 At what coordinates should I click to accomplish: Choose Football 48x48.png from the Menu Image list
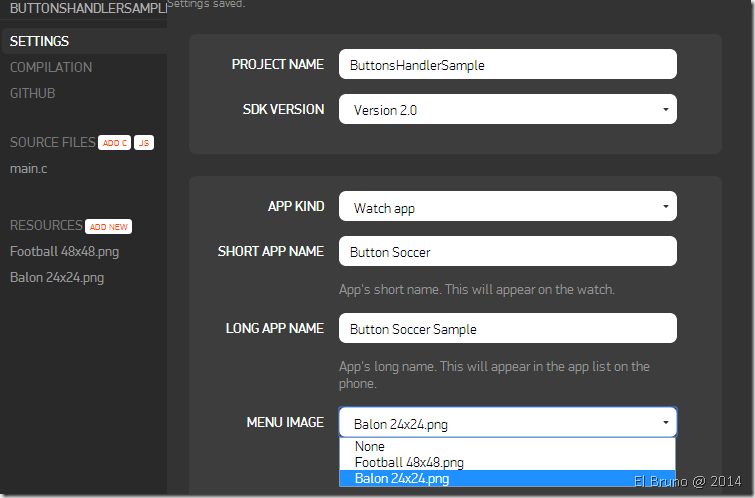(x=409, y=462)
